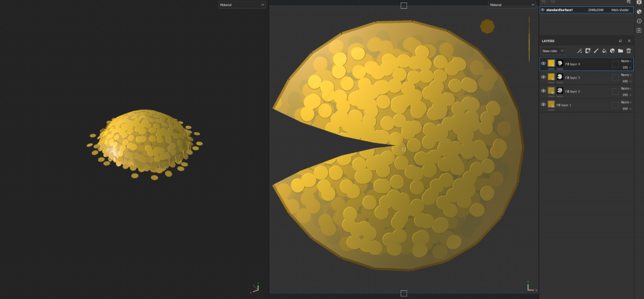
Task: Open the Base color channel dropdown
Action: [x=553, y=51]
